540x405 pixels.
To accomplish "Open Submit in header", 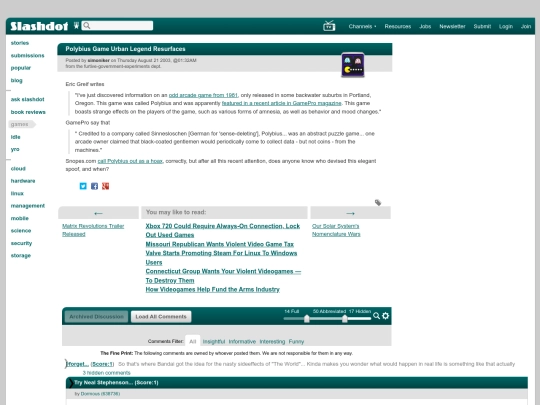I will pyautogui.click(x=482, y=26).
